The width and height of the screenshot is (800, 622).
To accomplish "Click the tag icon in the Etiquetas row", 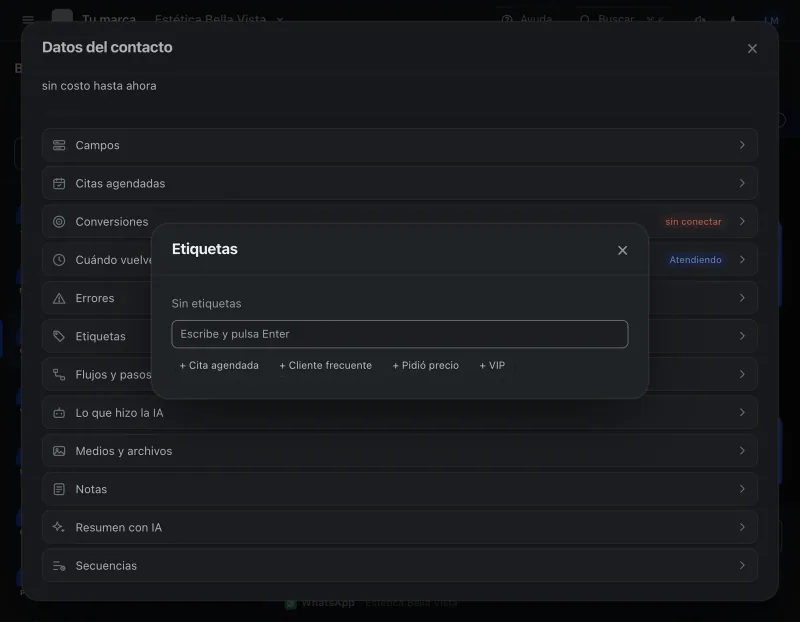I will point(59,336).
